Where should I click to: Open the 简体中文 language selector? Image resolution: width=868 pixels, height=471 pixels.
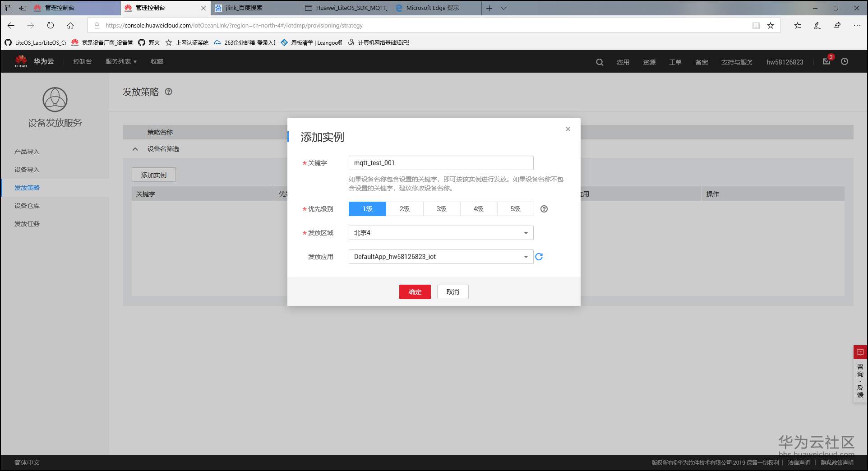tap(27, 462)
